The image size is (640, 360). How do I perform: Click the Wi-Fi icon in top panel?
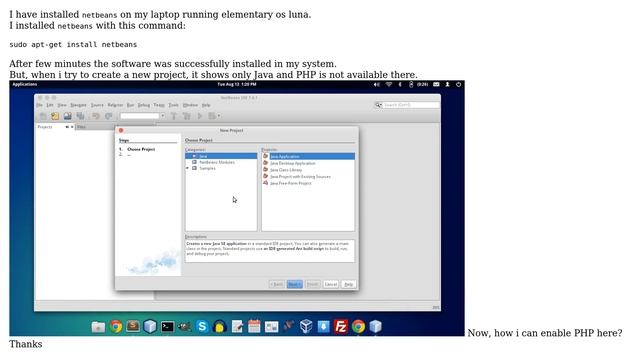point(389,84)
